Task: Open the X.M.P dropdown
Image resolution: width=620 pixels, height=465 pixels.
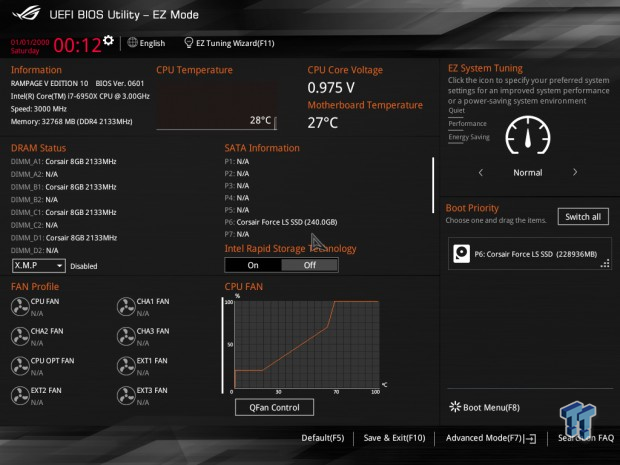Action: tap(39, 266)
